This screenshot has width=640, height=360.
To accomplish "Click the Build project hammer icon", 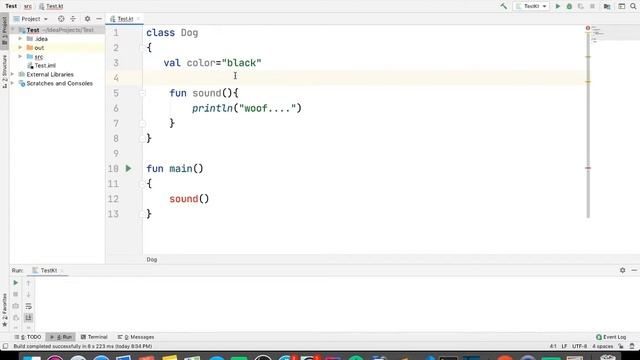I will coord(504,6).
